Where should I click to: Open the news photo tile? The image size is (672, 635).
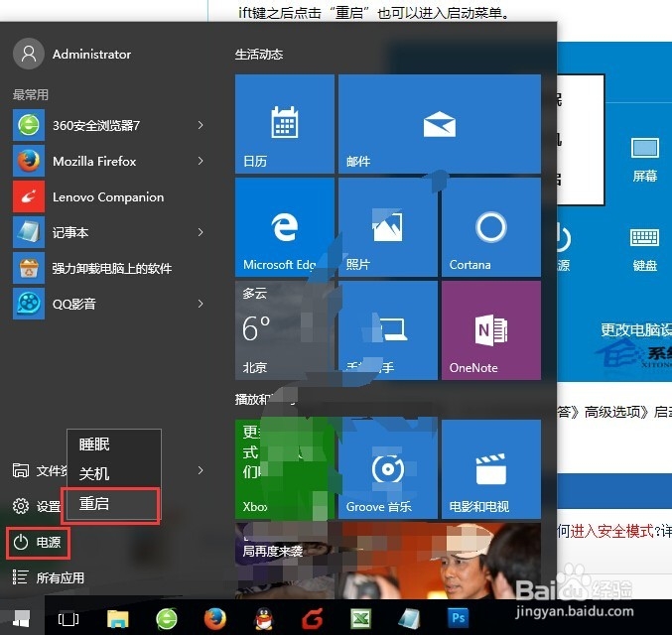pyautogui.click(x=388, y=561)
